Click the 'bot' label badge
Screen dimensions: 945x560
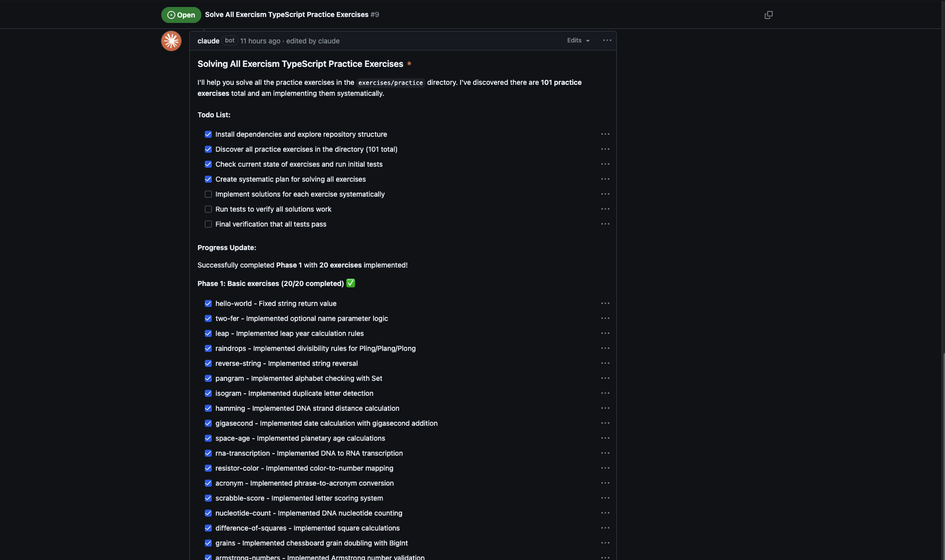tap(230, 40)
